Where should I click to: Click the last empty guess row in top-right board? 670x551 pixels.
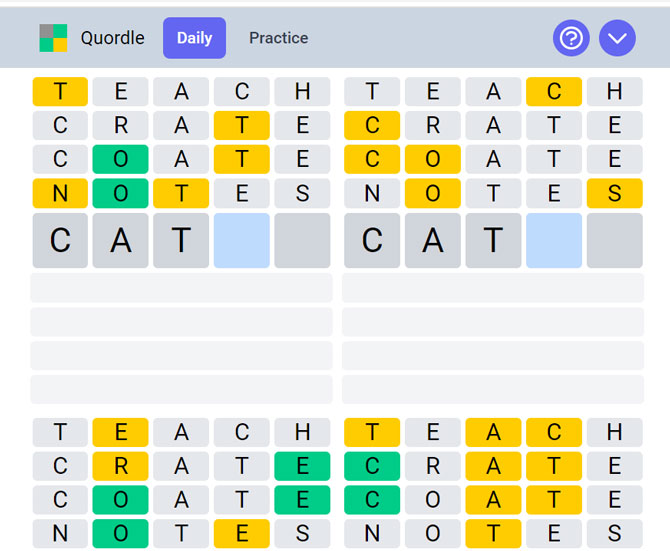(493, 390)
